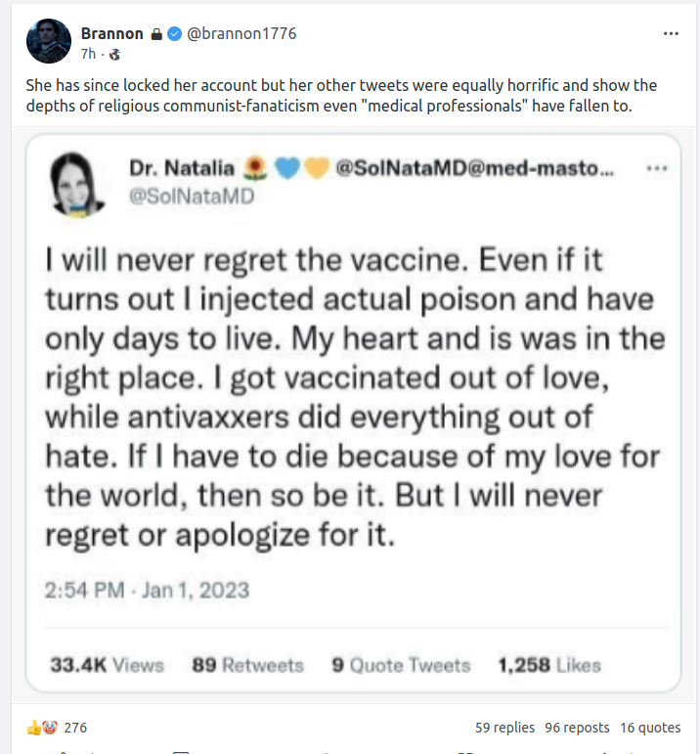Viewport: 700px width, 754px height.
Task: Open Brannon's profile avatar
Action: tap(48, 41)
